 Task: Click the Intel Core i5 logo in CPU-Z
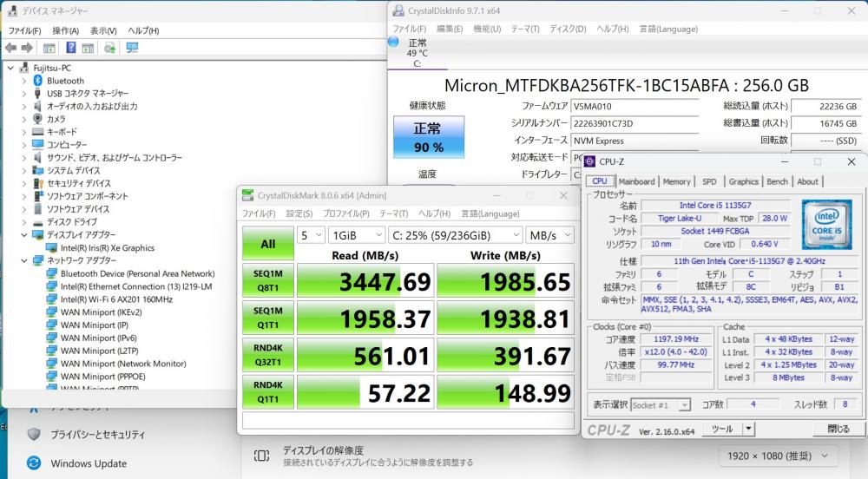pos(826,224)
